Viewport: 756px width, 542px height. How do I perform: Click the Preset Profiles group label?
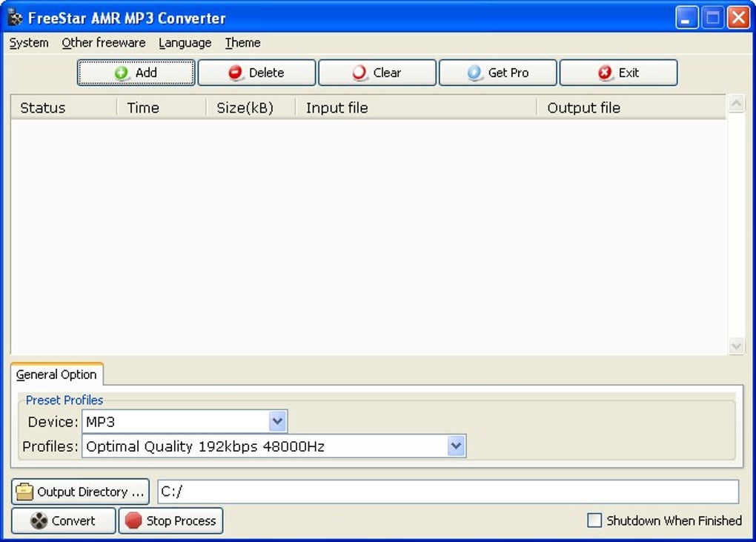(64, 400)
